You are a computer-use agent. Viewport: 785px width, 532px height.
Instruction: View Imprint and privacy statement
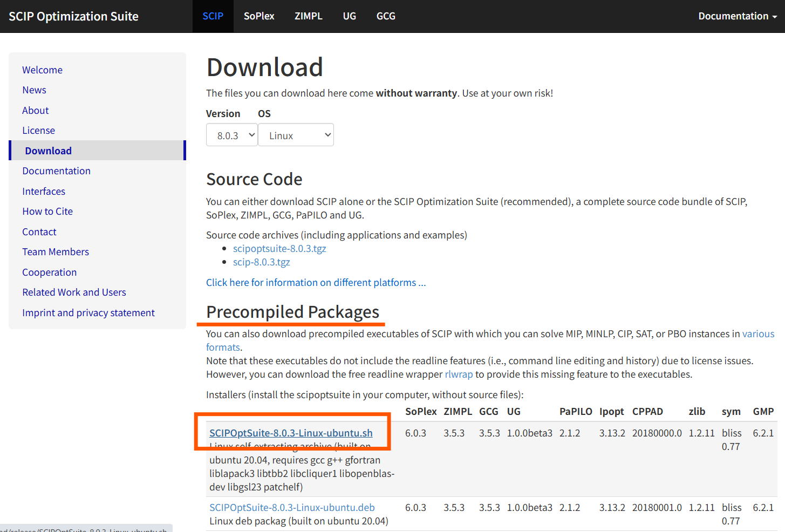(88, 313)
